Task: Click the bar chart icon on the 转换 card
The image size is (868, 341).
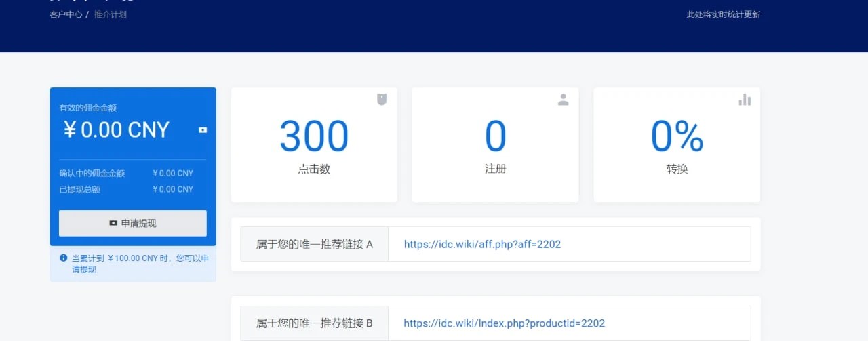Action: (x=745, y=100)
